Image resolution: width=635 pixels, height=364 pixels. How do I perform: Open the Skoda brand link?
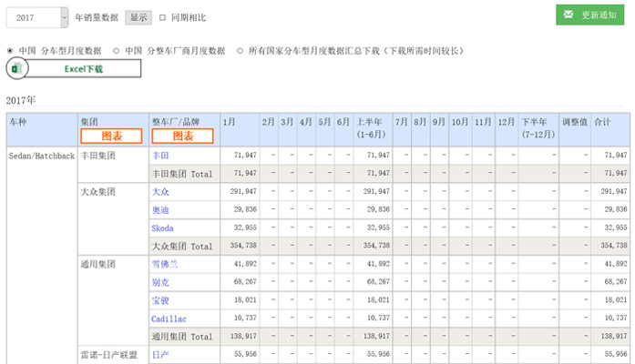tap(162, 228)
